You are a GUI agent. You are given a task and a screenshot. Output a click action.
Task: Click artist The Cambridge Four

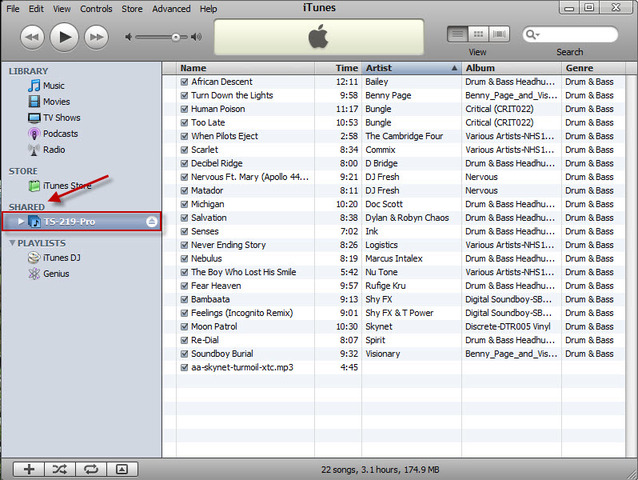tap(404, 136)
